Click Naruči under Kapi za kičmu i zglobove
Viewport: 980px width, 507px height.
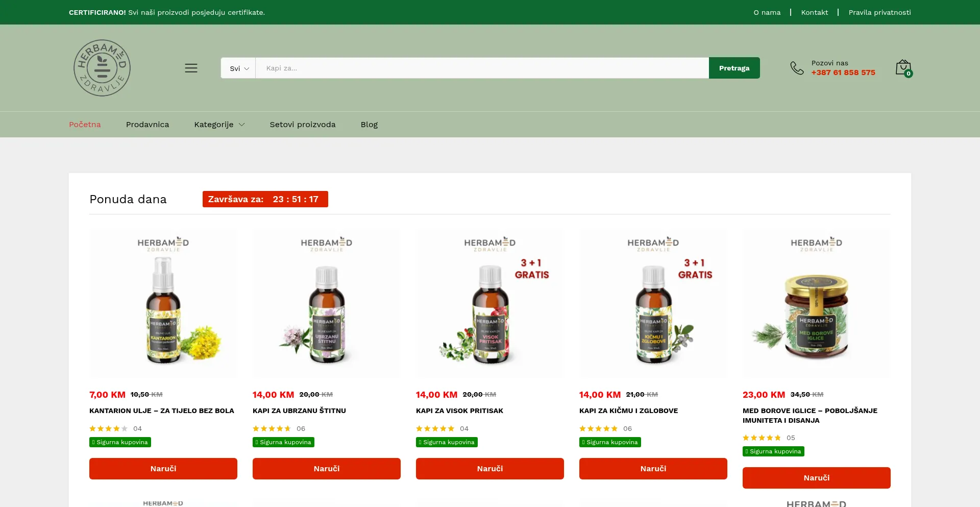(653, 469)
